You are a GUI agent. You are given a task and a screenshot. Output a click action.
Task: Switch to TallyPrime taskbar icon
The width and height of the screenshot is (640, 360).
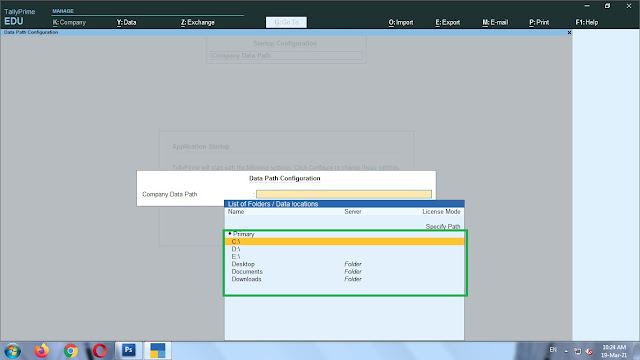tap(158, 350)
